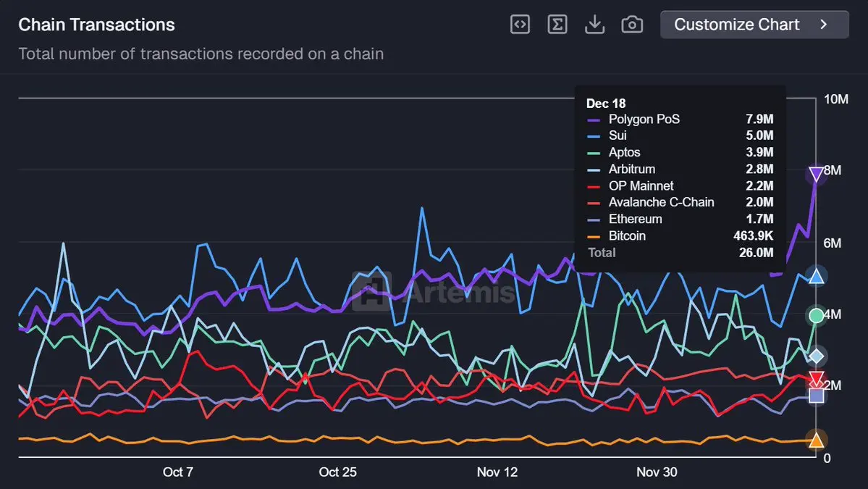Click the Sui blue triangle marker
The height and width of the screenshot is (489, 868).
click(x=817, y=276)
